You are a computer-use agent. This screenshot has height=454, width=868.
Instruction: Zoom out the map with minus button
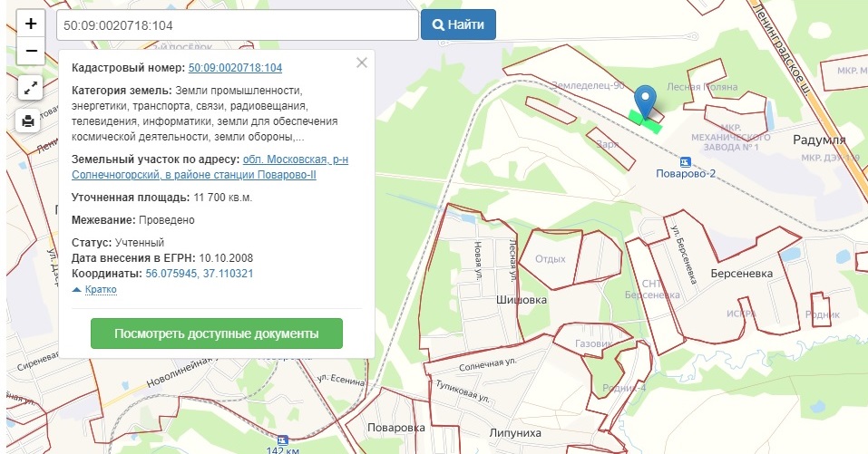pyautogui.click(x=31, y=52)
